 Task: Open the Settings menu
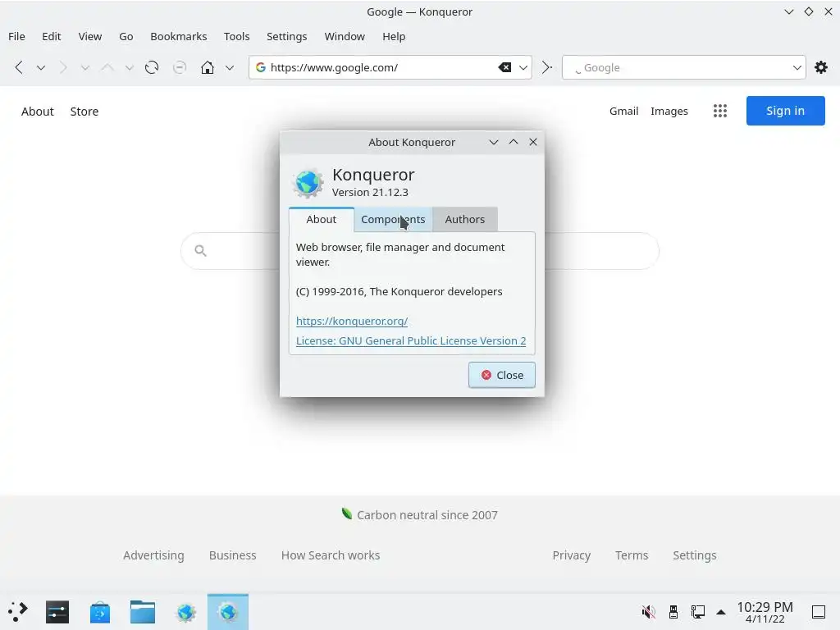286,36
